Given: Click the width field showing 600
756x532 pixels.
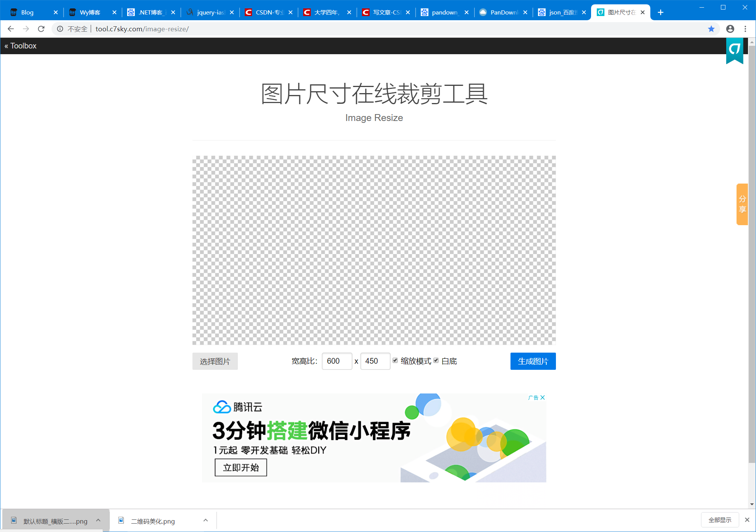Looking at the screenshot, I should (x=337, y=361).
